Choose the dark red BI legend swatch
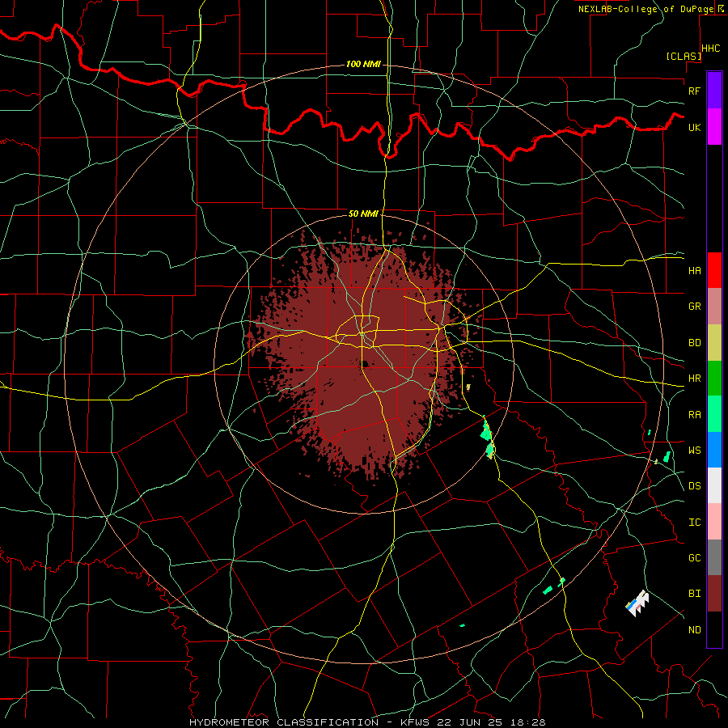The image size is (728, 728). (714, 594)
